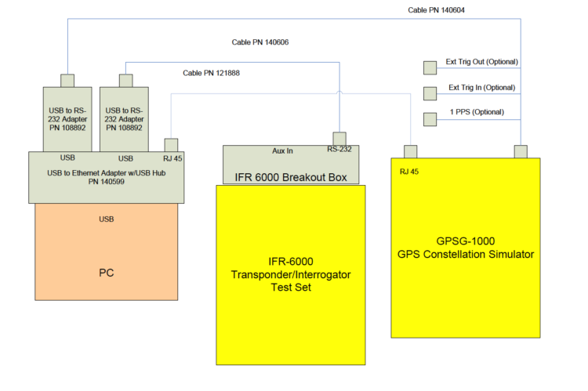Click the 'USB' label under second adapter
Viewport: 588px width, 391px height.
125,158
